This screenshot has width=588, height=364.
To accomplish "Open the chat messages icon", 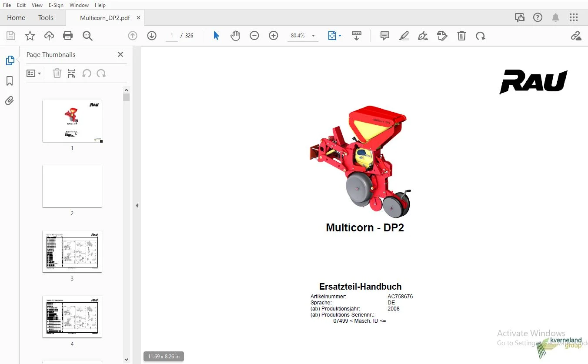I will [519, 18].
